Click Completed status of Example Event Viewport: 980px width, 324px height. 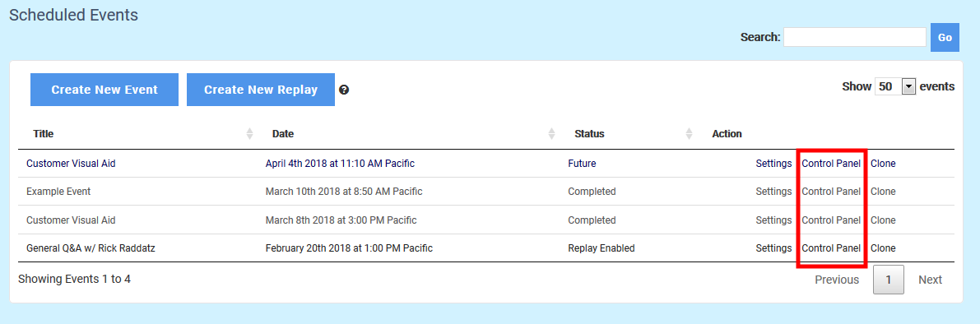click(x=592, y=192)
